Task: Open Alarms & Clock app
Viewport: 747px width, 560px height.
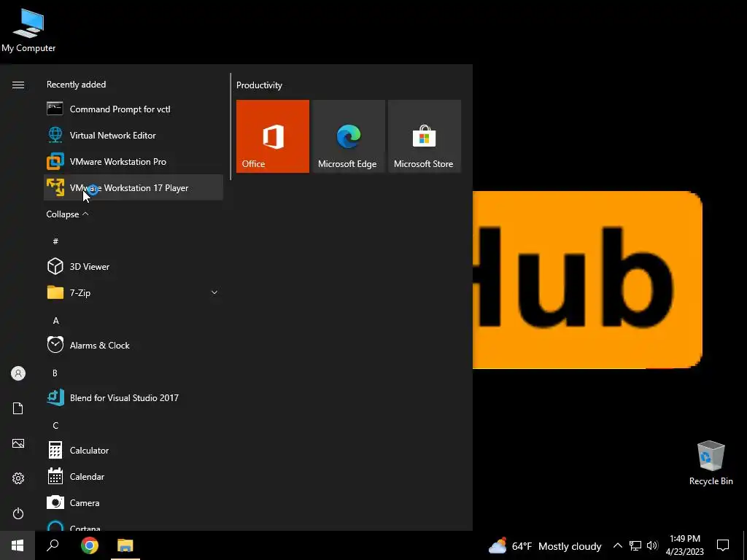Action: click(x=133, y=345)
